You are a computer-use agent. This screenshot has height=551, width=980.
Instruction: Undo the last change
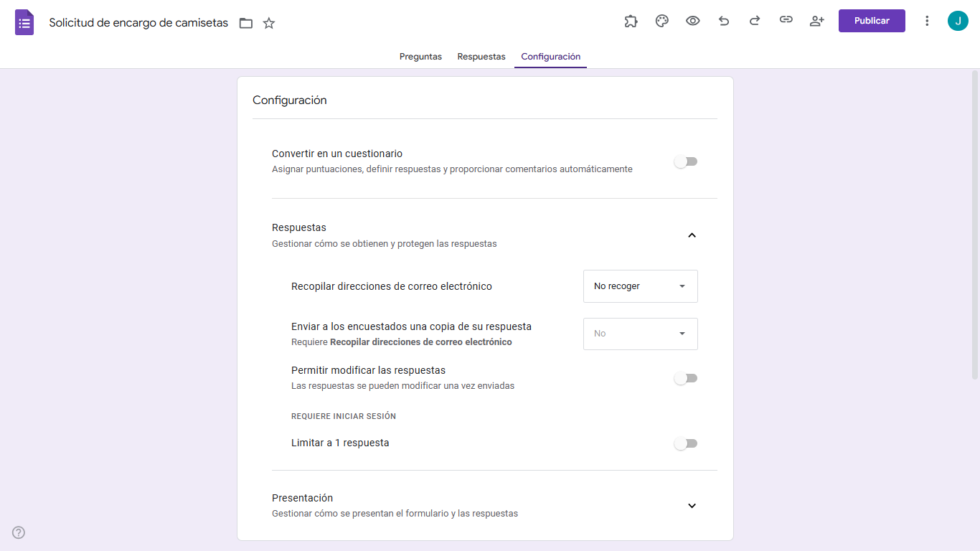click(723, 21)
